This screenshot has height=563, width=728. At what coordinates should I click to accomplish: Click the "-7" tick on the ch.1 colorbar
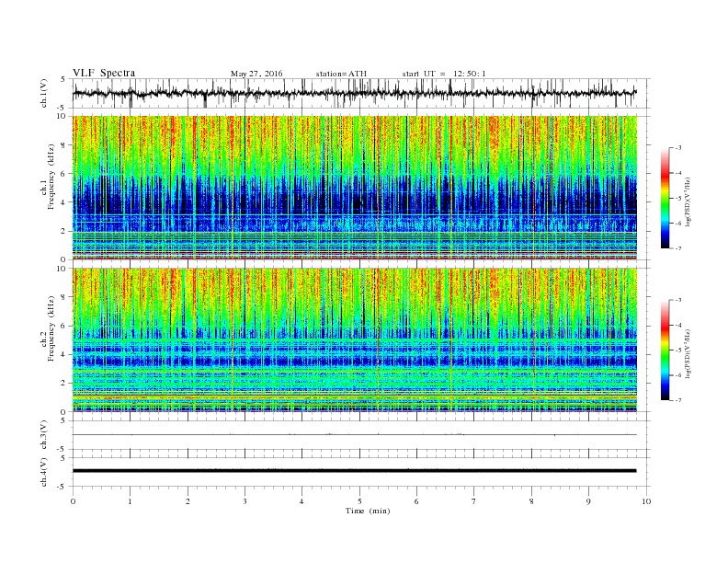677,248
